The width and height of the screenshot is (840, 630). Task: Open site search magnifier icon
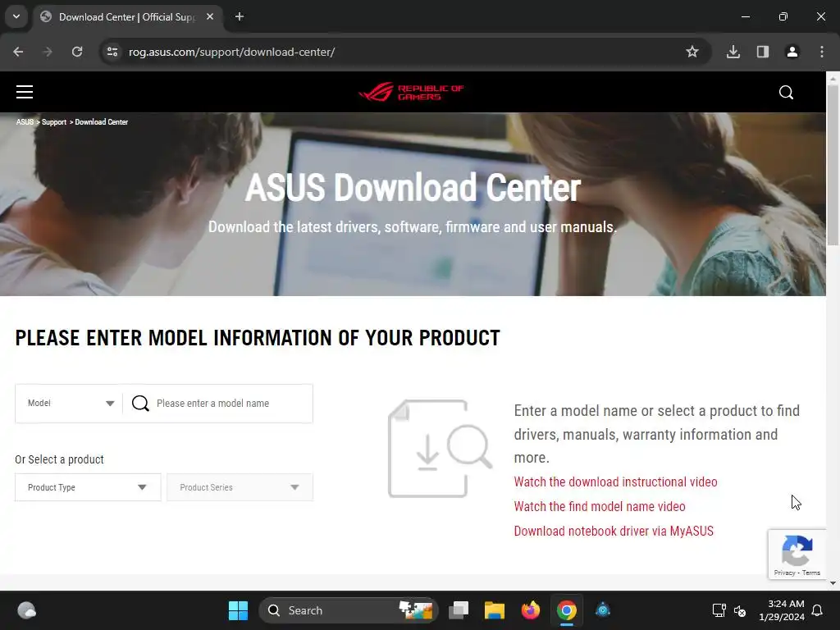point(786,92)
